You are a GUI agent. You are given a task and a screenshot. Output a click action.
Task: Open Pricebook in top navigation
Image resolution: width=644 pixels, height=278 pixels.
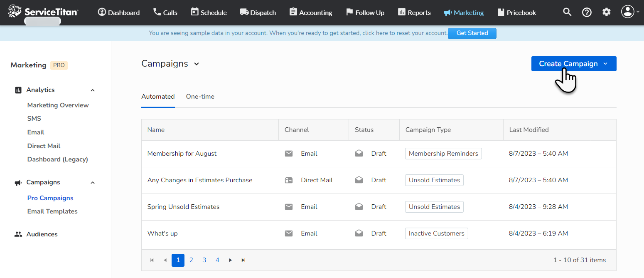tap(517, 12)
